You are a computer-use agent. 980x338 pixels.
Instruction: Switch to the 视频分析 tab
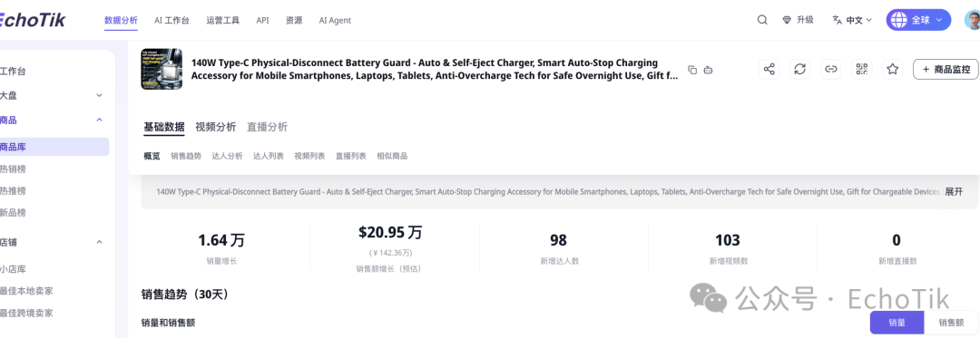[216, 127]
